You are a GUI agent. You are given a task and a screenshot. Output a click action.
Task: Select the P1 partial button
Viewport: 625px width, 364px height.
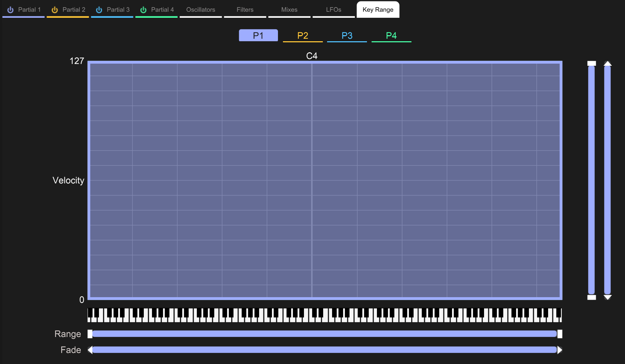pos(258,36)
